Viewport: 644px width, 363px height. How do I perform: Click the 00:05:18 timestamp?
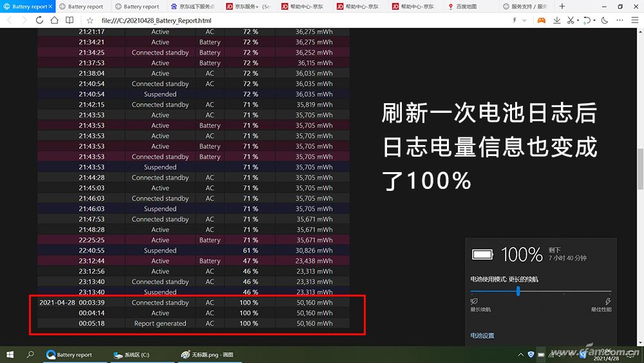point(91,324)
